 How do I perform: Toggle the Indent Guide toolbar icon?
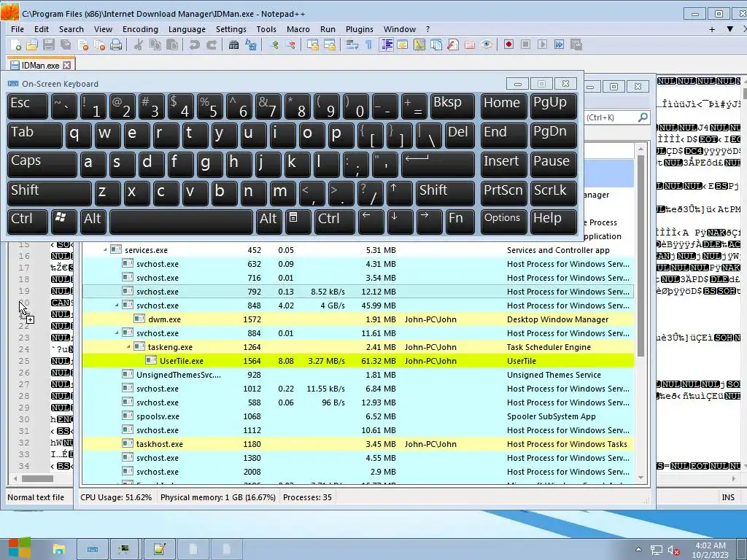click(387, 44)
